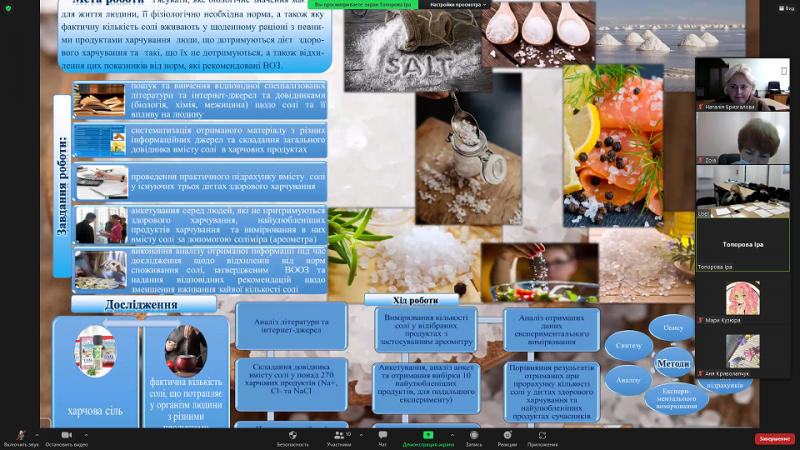Expand share screen options arrow
The width and height of the screenshot is (800, 450).
pos(452,435)
